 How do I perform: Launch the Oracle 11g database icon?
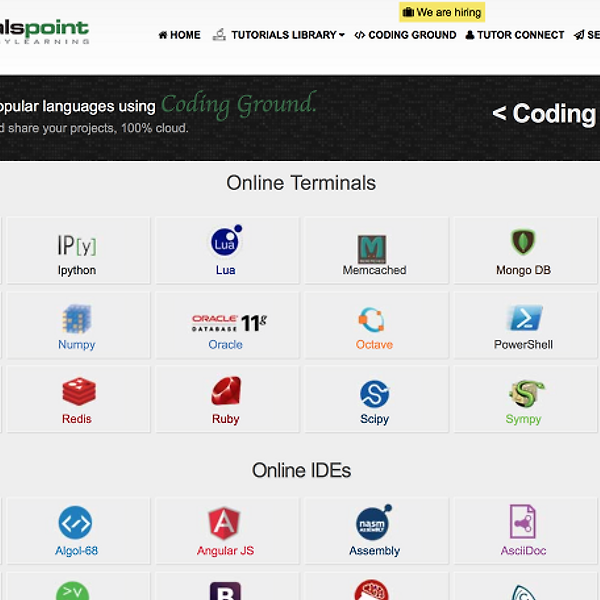pyautogui.click(x=229, y=322)
